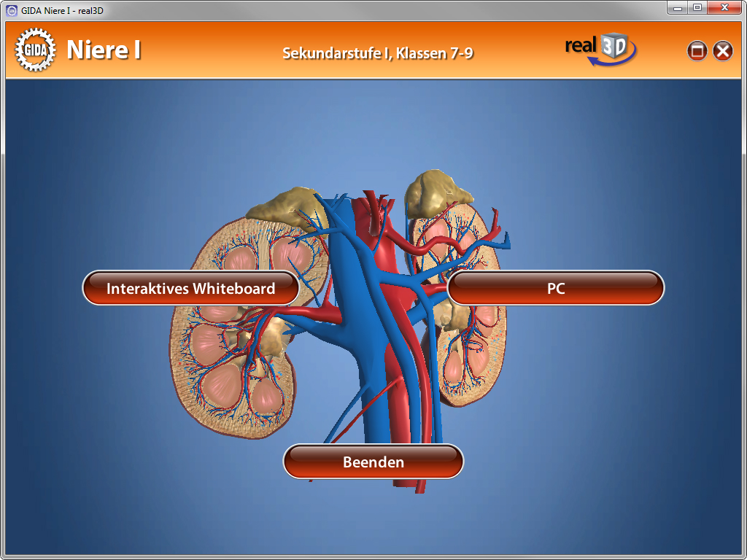
Task: Maximize the window from the title bar
Action: pos(697,8)
